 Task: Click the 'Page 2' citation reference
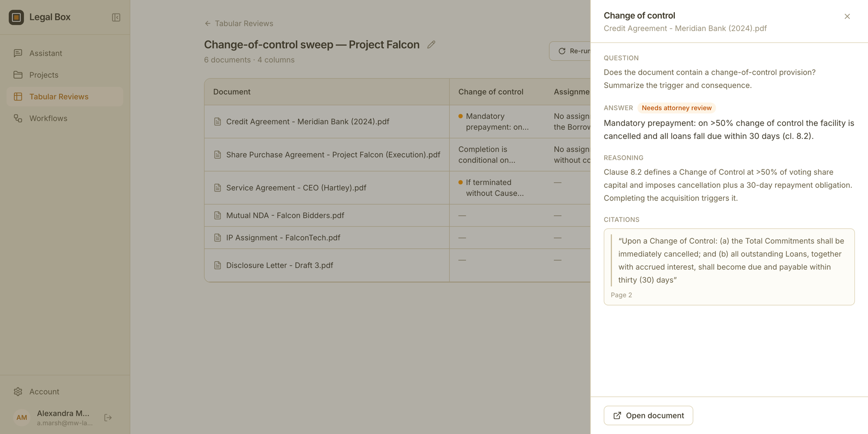tap(621, 295)
